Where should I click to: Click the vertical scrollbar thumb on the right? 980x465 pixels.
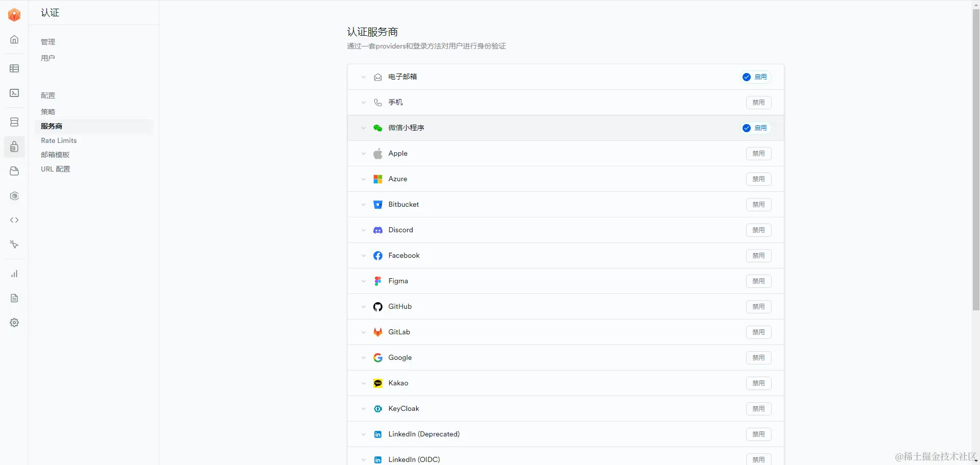click(976, 159)
